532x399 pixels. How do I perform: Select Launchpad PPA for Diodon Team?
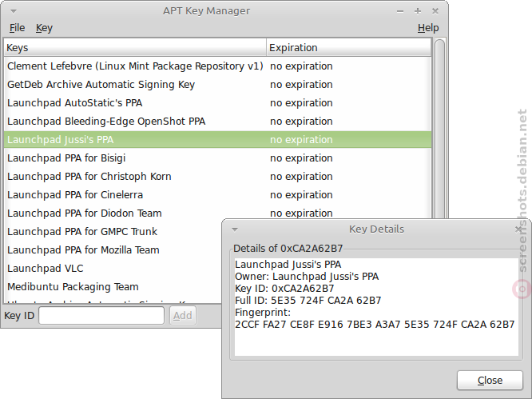[x=217, y=213]
